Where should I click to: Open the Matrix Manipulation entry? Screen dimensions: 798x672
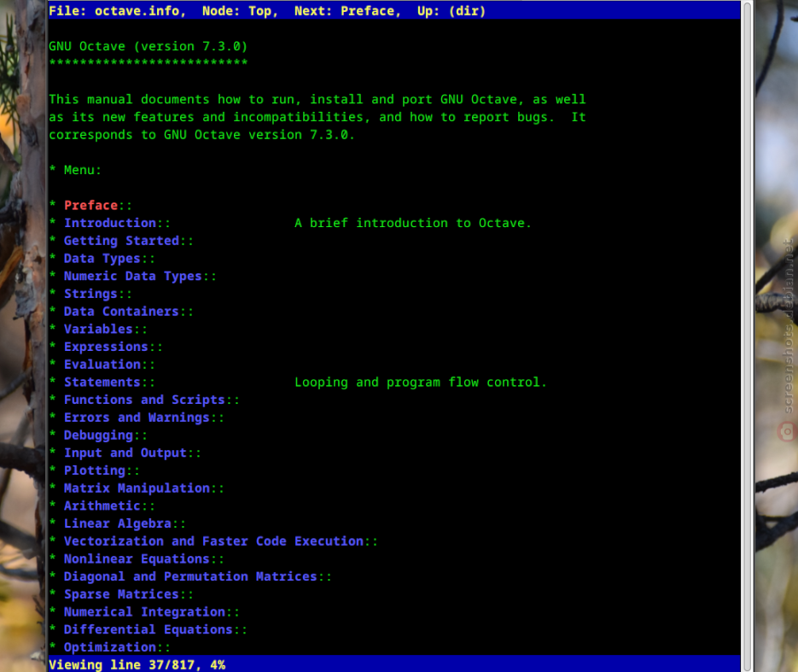click(137, 488)
